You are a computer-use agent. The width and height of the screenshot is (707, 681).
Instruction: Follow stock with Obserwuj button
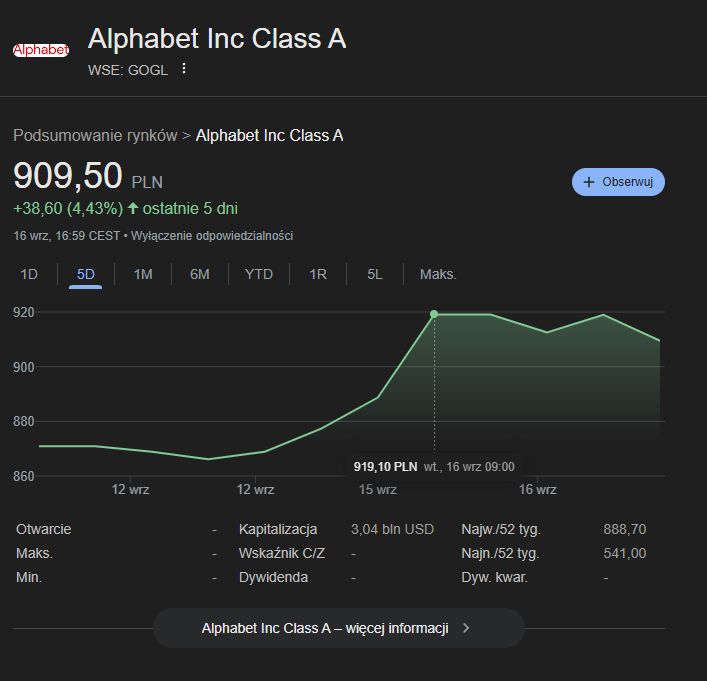point(618,182)
